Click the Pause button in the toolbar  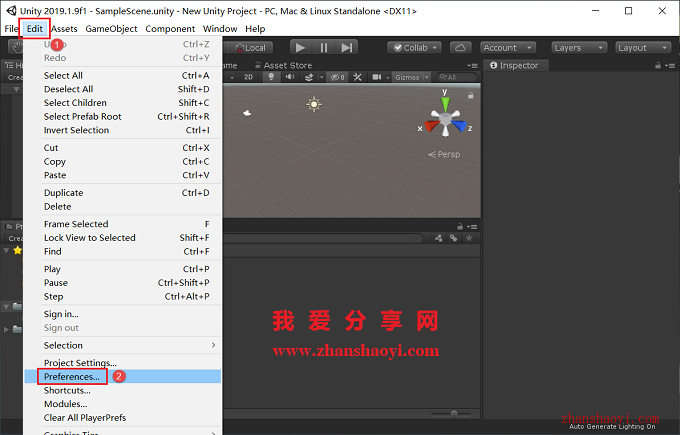click(324, 48)
